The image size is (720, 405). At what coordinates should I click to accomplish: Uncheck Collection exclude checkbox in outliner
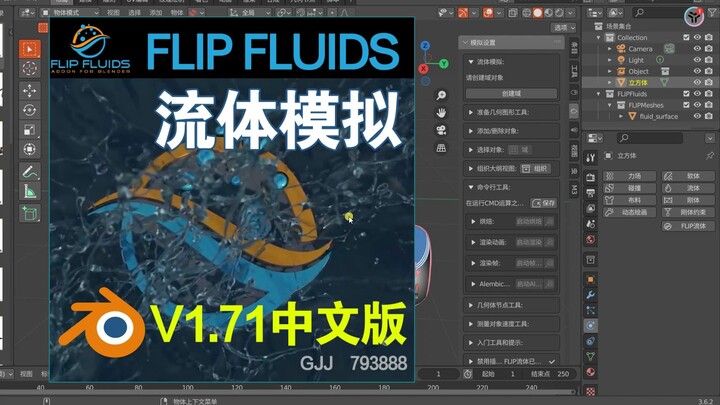coord(686,37)
